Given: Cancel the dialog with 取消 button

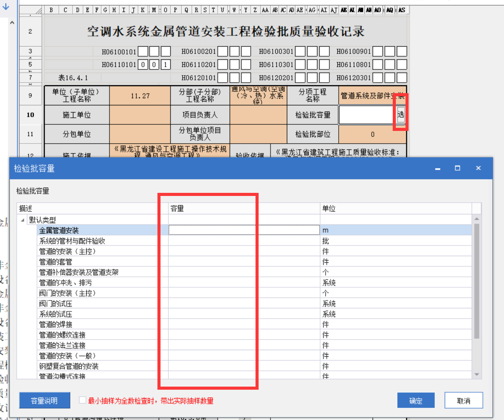Looking at the screenshot, I should [464, 401].
